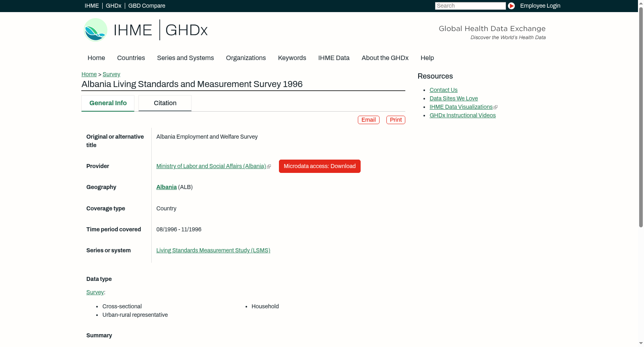Screen dimensions: 644x347
Task: Click the external link icon beside Ministry of Labor
Action: [x=269, y=166]
